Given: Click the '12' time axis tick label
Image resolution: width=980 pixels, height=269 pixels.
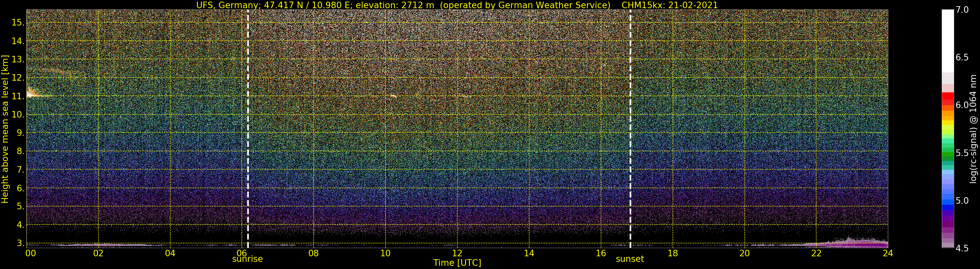Looking at the screenshot, I should click(457, 253).
